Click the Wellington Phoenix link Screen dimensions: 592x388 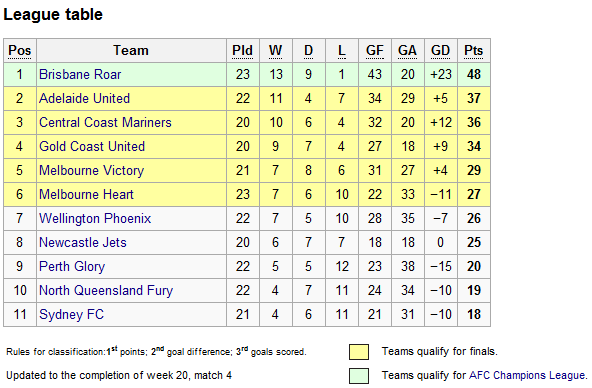[x=95, y=219]
